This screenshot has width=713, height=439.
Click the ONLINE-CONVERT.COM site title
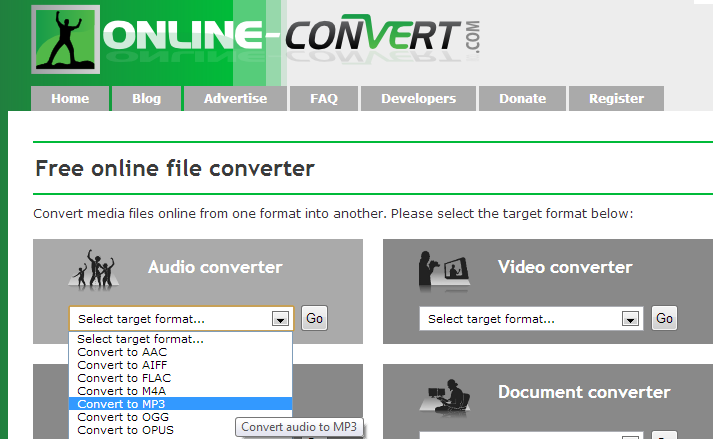click(x=291, y=35)
